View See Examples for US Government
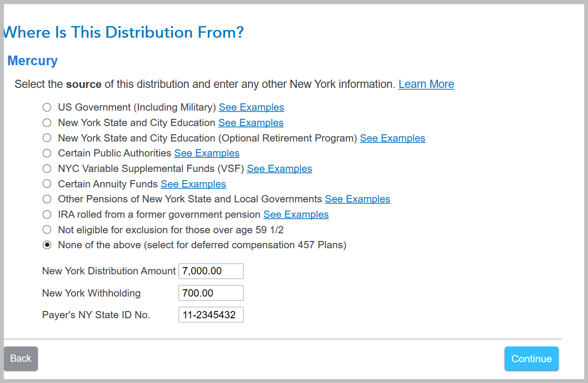The width and height of the screenshot is (588, 383). click(251, 107)
